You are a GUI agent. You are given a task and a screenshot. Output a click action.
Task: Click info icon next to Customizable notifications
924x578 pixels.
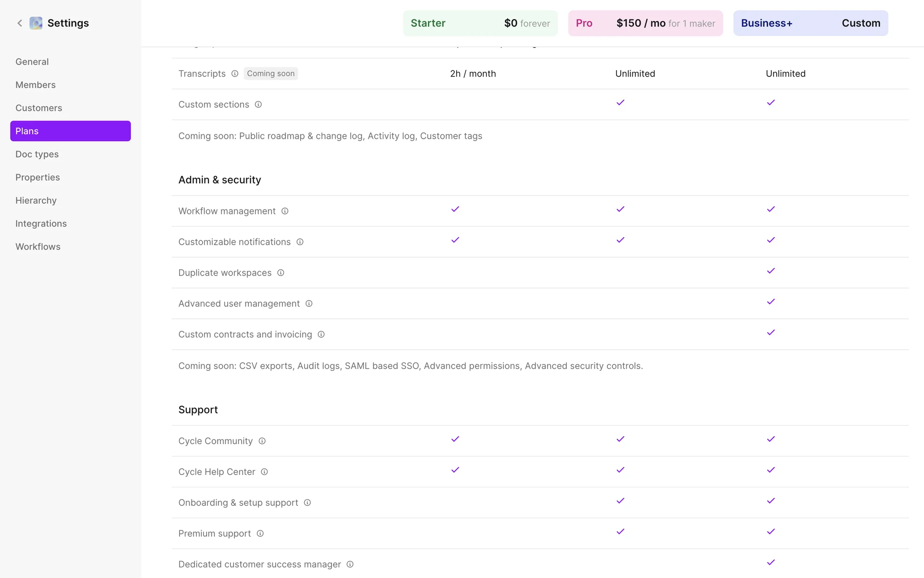click(300, 242)
